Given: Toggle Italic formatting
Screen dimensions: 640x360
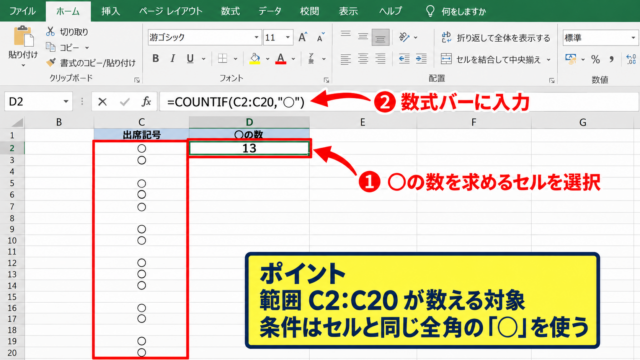Looking at the screenshot, I should [173, 59].
